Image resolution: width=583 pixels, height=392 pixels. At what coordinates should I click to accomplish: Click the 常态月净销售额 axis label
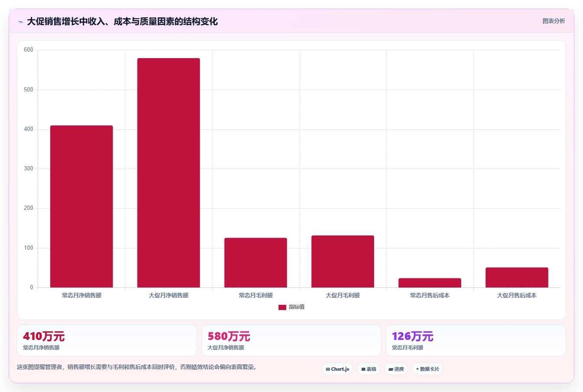pyautogui.click(x=81, y=295)
